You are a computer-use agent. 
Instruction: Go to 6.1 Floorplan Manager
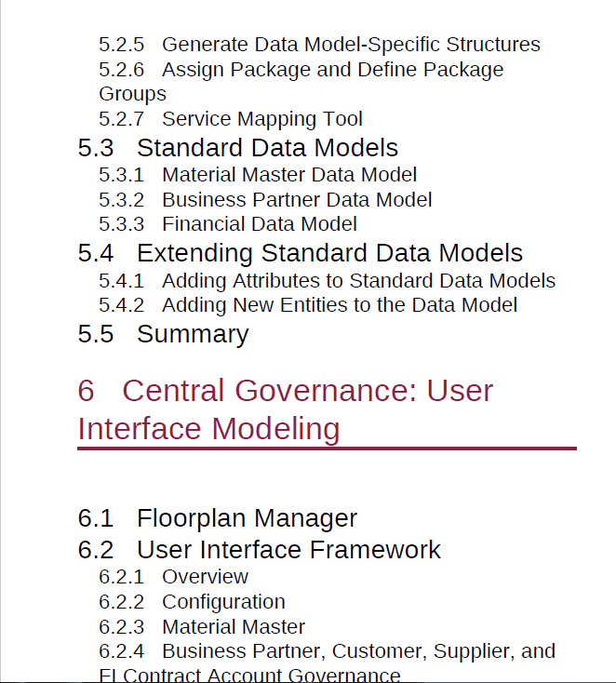click(218, 518)
